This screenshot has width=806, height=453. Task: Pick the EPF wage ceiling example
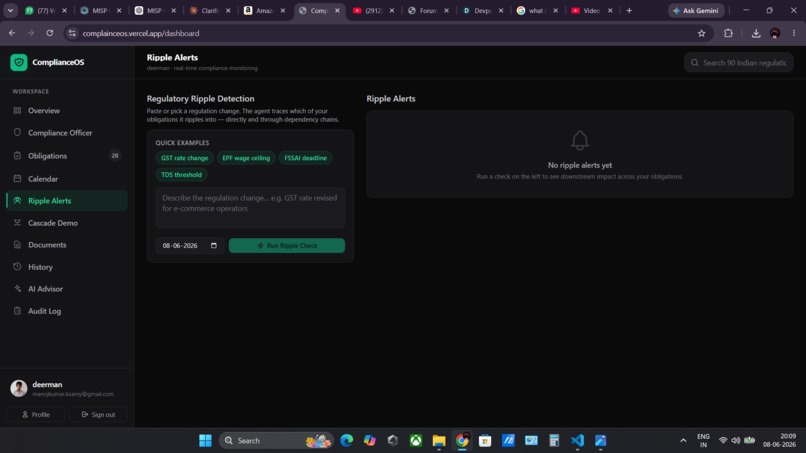246,158
